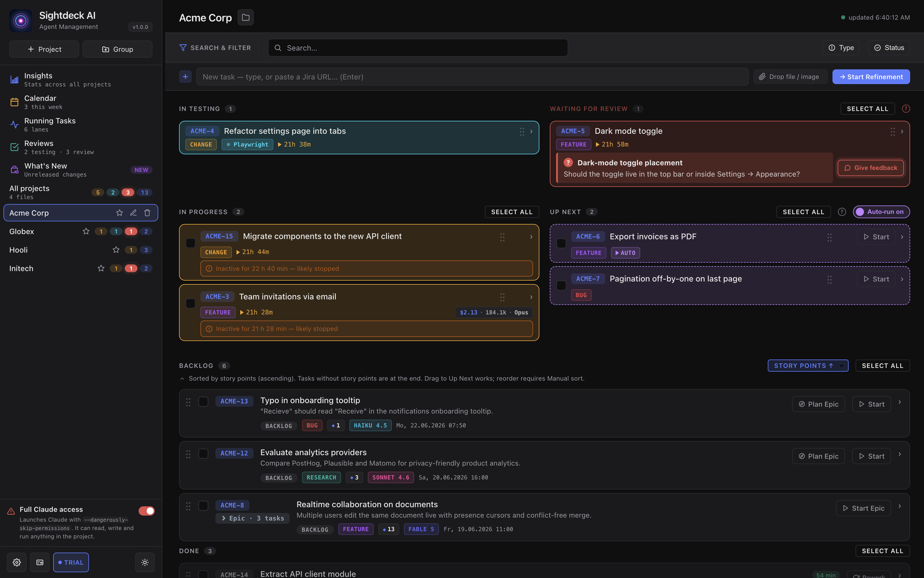Image resolution: width=924 pixels, height=578 pixels.
Task: Grab the drag handle on ACME-13 backlog row
Action: tap(188, 402)
